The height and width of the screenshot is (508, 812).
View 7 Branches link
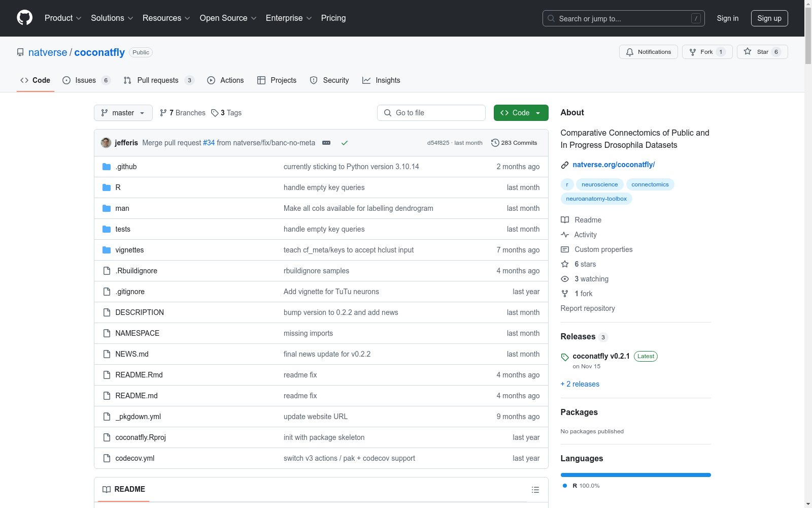182,113
